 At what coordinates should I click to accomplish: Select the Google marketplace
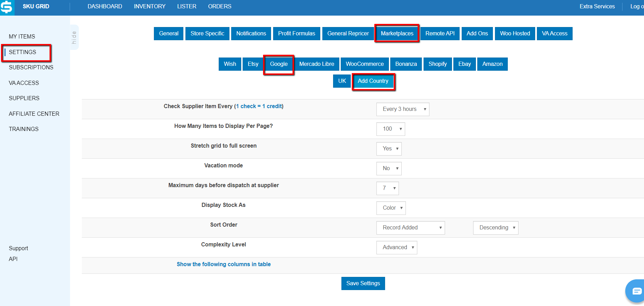[279, 64]
